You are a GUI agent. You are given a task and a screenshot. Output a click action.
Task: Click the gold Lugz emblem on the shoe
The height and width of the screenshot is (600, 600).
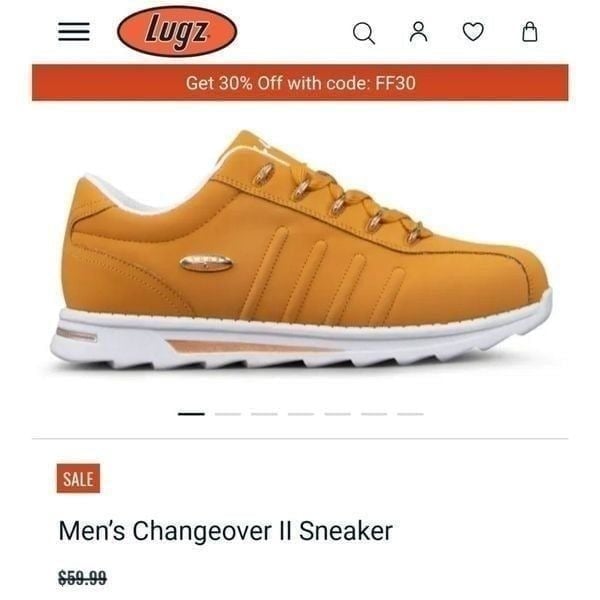click(206, 263)
